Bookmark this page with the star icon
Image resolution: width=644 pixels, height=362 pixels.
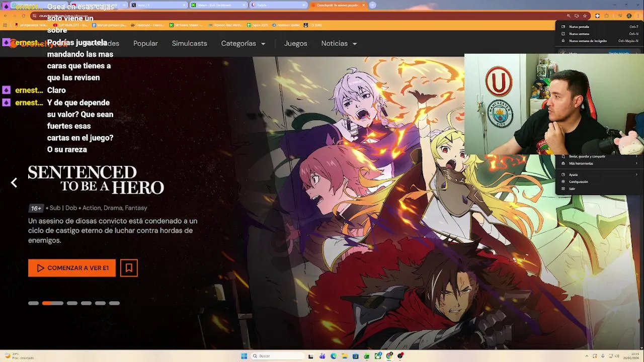tap(585, 16)
